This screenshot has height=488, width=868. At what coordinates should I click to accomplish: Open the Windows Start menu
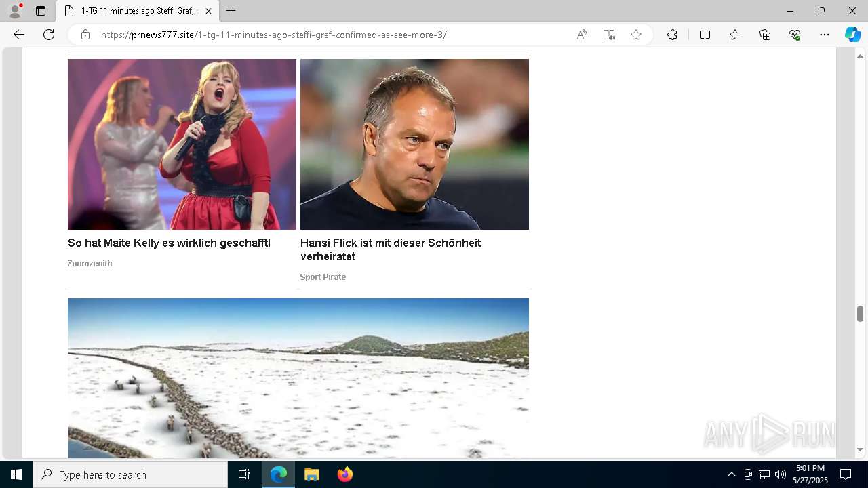pyautogui.click(x=16, y=474)
